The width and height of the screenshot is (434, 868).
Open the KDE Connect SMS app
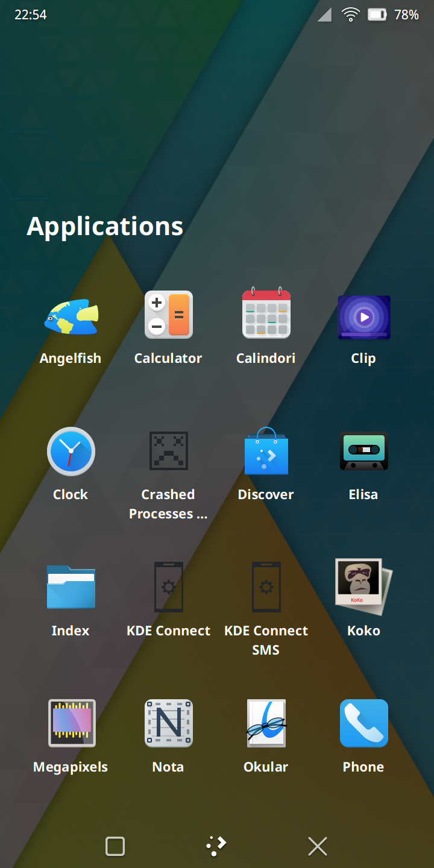[266, 587]
